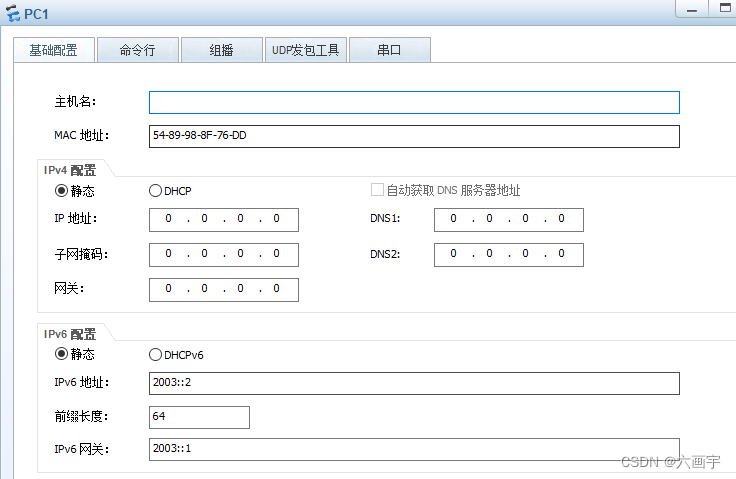Minimize the PC1 window
The image size is (736, 479).
(x=692, y=8)
